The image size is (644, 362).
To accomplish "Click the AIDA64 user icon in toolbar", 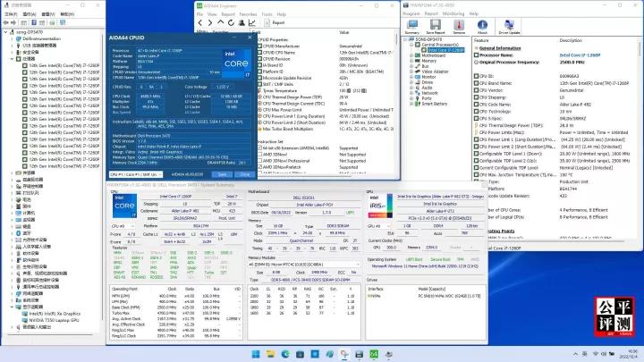I will pyautogui.click(x=241, y=23).
